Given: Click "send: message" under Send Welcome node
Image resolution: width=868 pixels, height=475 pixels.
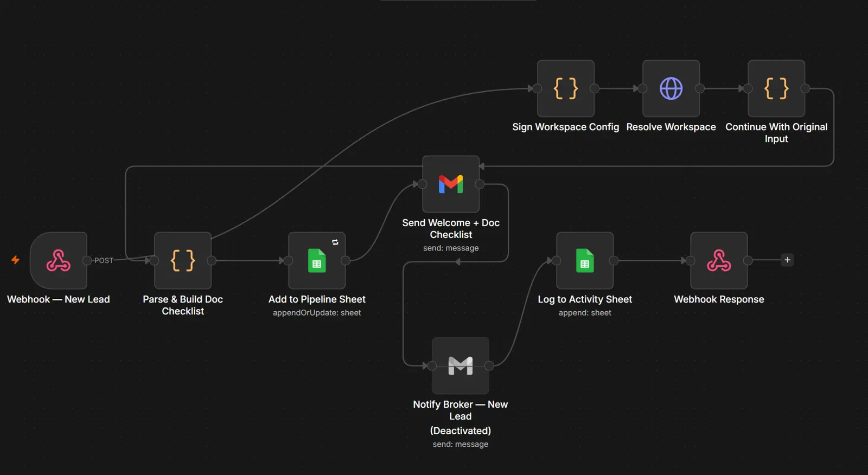Looking at the screenshot, I should [451, 248].
